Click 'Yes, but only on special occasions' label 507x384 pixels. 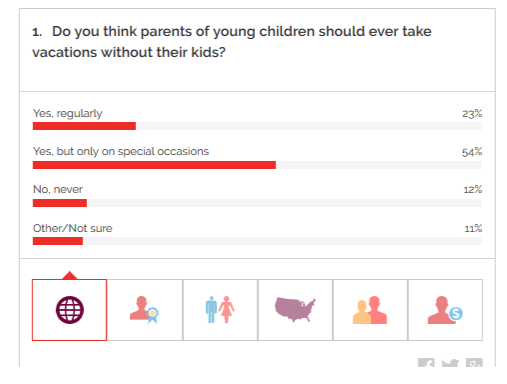[121, 151]
